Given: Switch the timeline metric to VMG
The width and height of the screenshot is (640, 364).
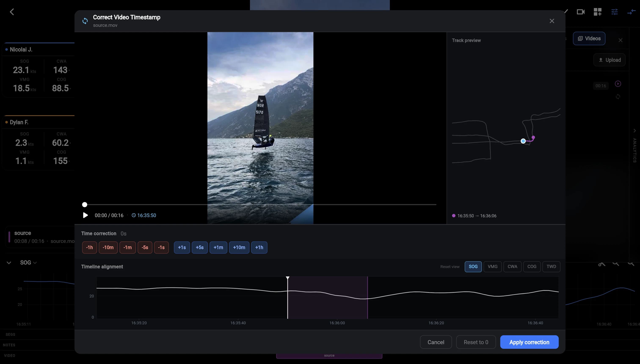Looking at the screenshot, I should coord(492,267).
